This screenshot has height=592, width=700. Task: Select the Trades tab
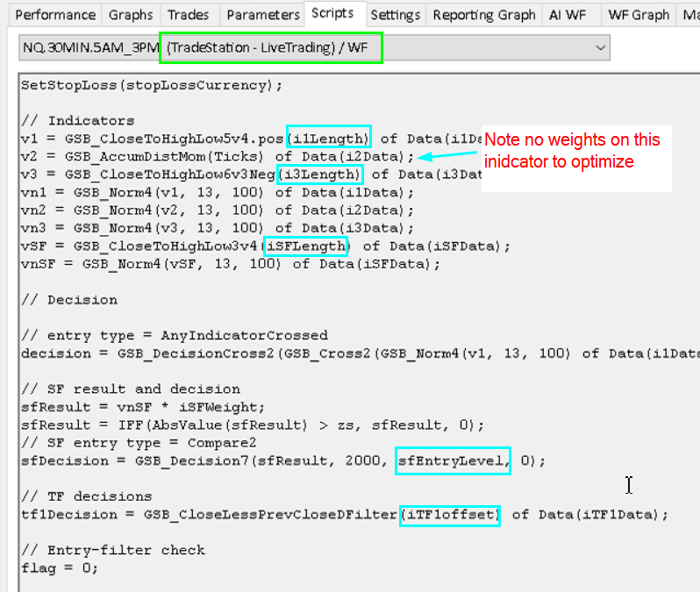click(x=188, y=15)
